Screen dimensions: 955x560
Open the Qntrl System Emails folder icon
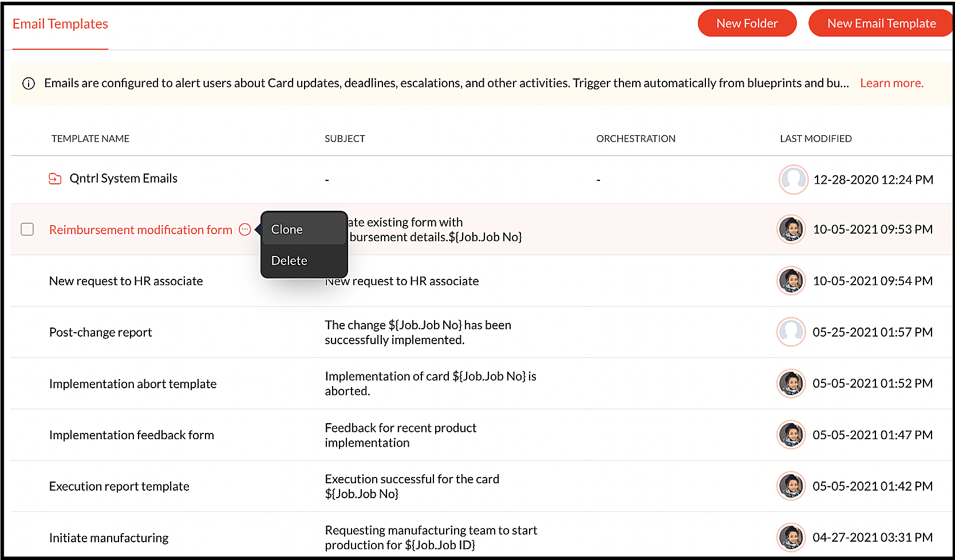click(x=55, y=178)
